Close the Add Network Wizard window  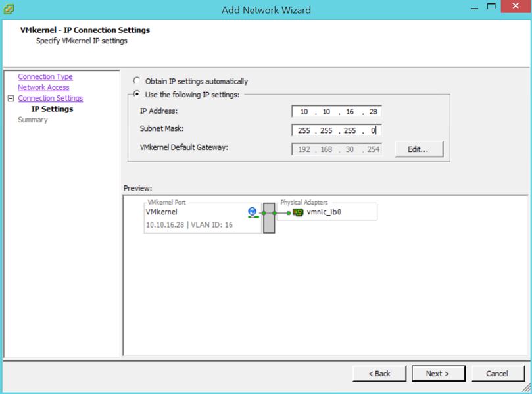[x=516, y=6]
